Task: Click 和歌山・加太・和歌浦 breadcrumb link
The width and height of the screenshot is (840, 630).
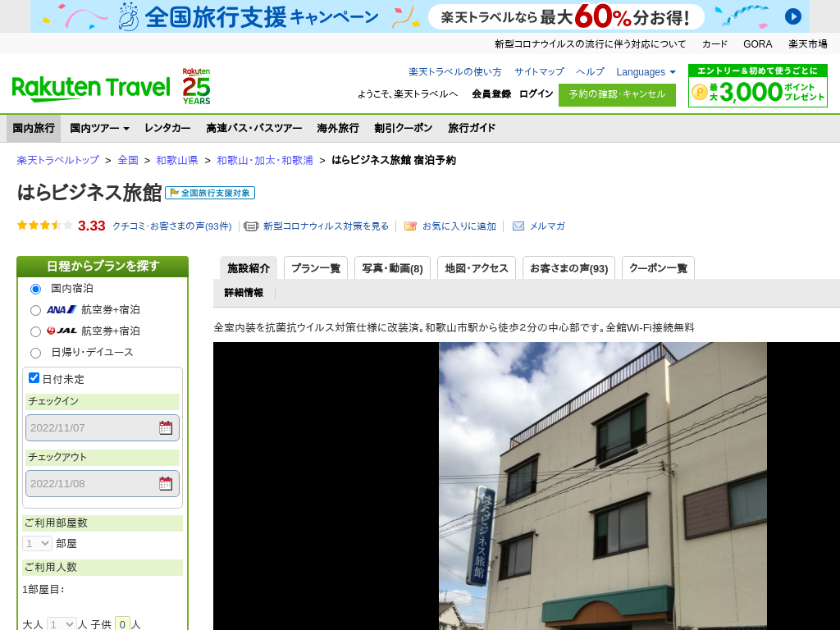Action: click(x=265, y=160)
